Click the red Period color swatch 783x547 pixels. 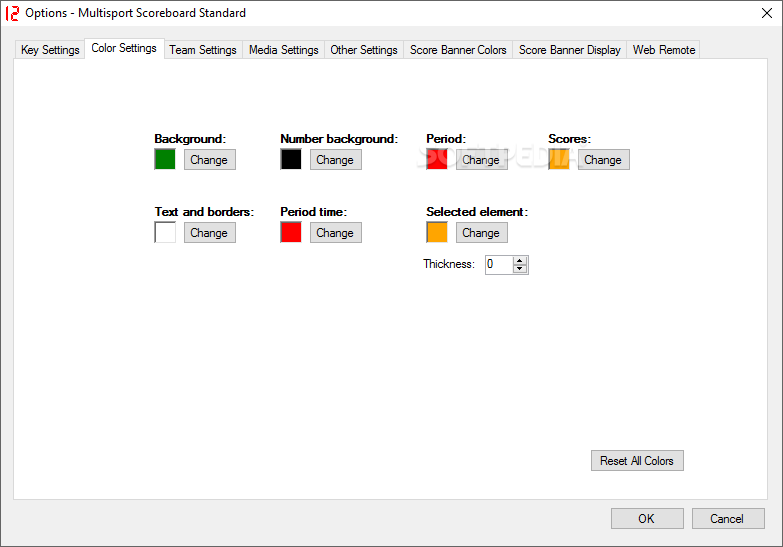pyautogui.click(x=436, y=159)
